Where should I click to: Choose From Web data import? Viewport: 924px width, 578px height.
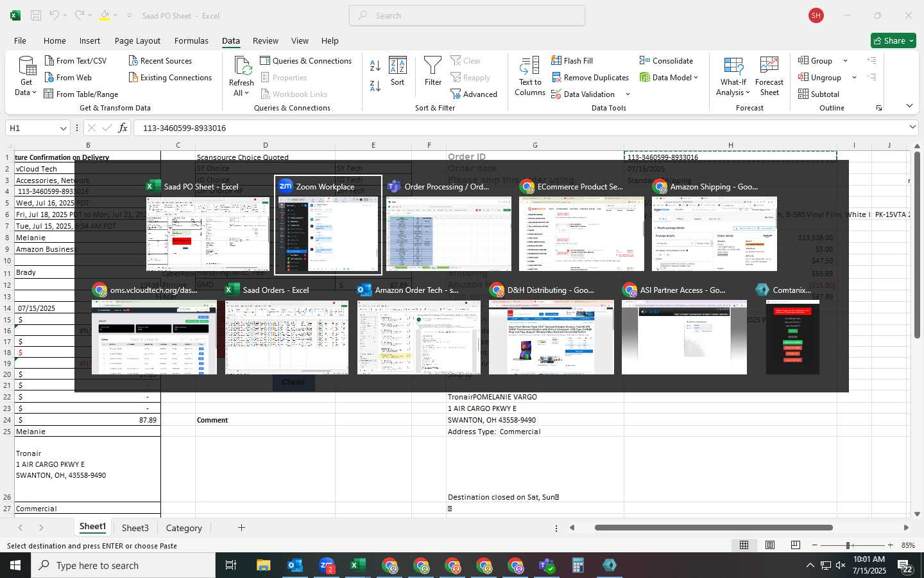click(x=68, y=78)
